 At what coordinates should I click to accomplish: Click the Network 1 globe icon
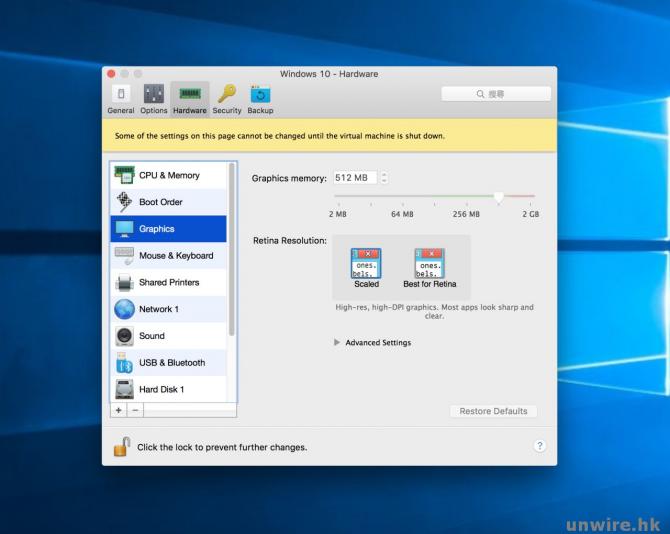[x=124, y=309]
